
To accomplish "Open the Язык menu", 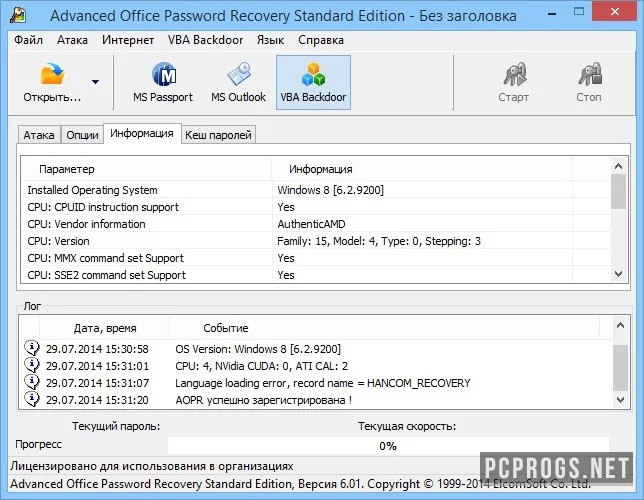I will [270, 40].
